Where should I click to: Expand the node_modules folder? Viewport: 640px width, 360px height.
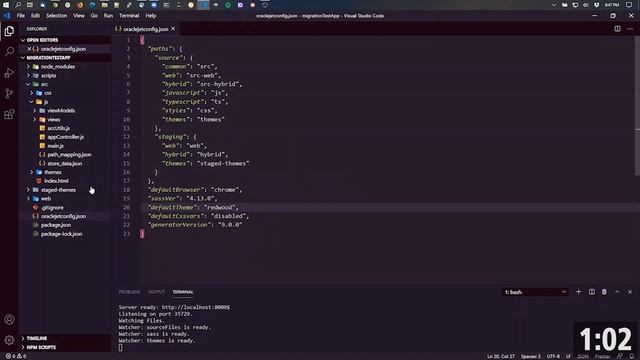click(x=28, y=67)
